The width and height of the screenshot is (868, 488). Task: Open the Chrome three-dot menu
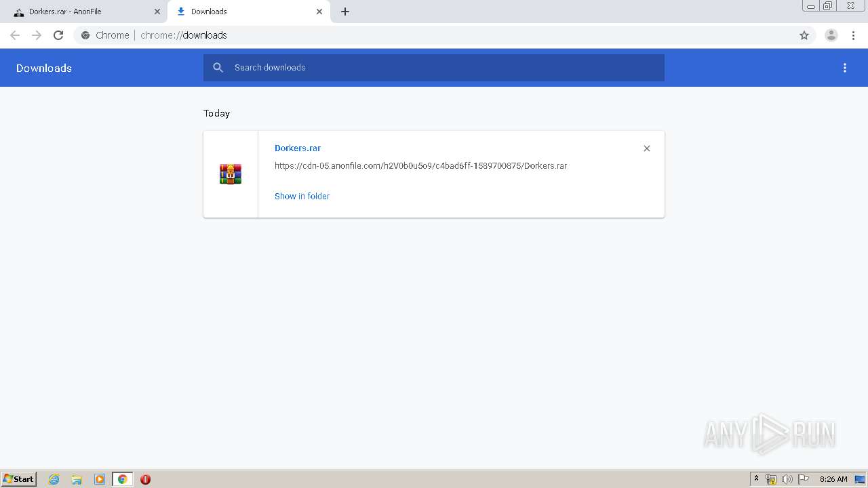pos(853,35)
